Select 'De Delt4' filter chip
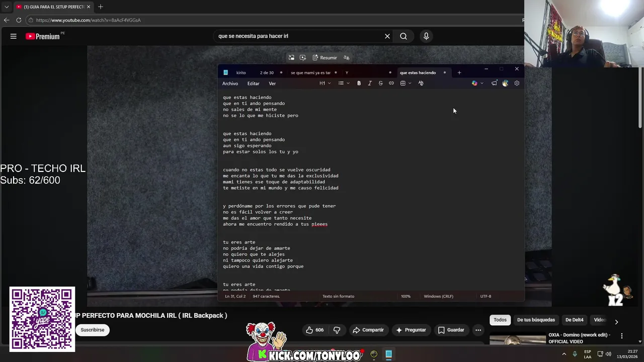 point(574,320)
